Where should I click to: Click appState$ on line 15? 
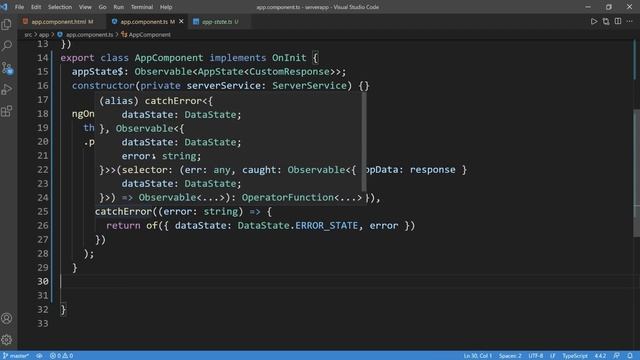tap(97, 71)
